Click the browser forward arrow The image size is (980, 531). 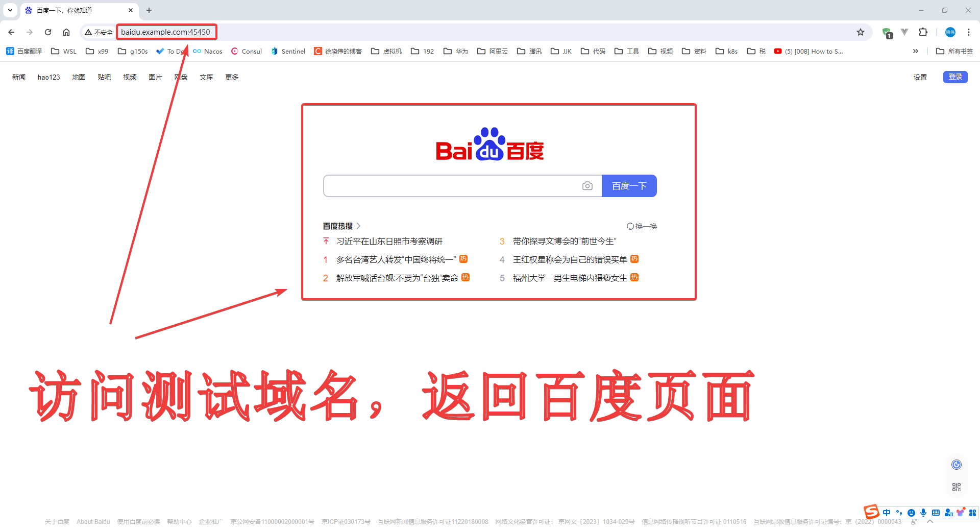pyautogui.click(x=30, y=32)
